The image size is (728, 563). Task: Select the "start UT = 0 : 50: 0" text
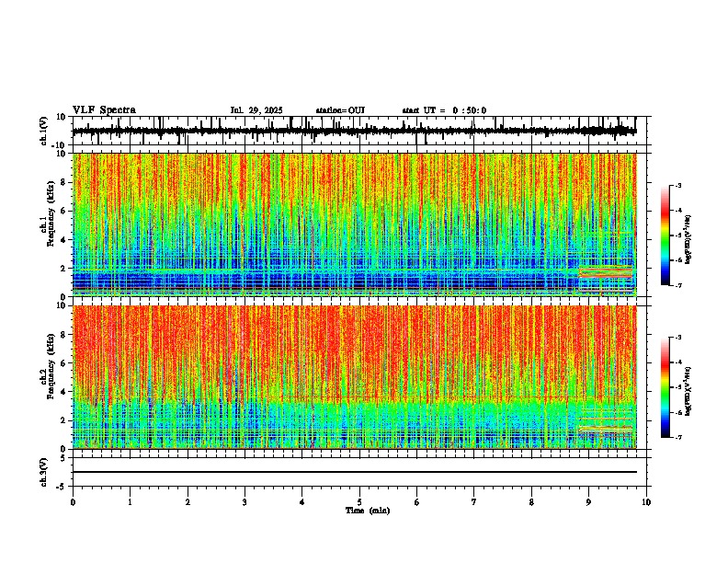(x=444, y=110)
